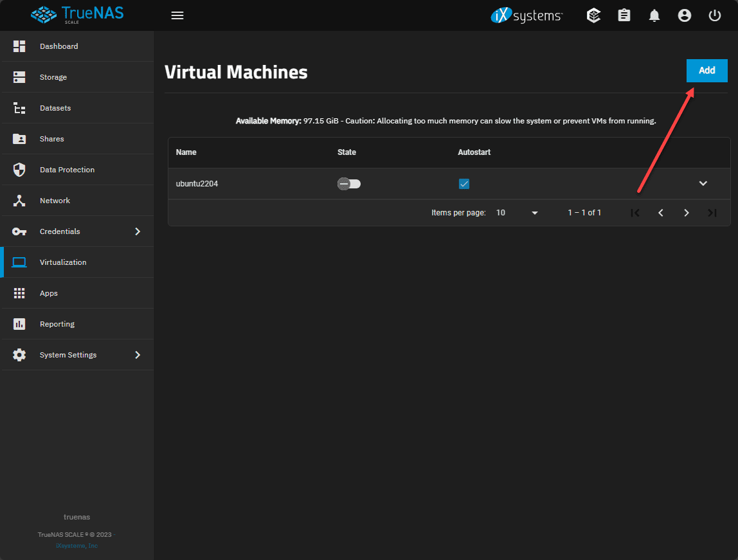
Task: Select the Apps sidebar item
Action: (x=49, y=293)
